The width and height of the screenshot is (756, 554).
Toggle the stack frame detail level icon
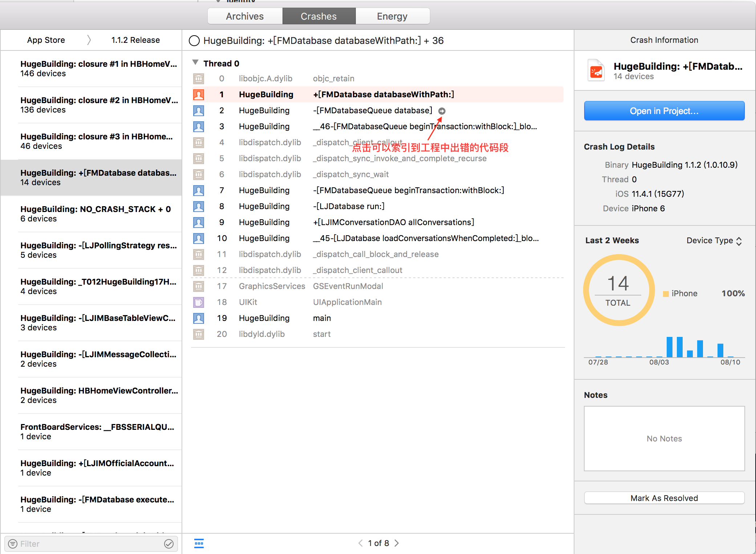point(199,543)
